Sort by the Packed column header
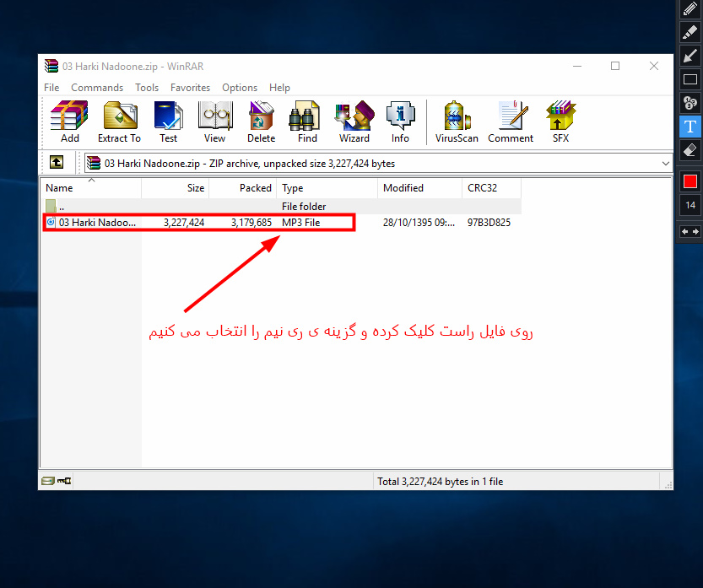The width and height of the screenshot is (703, 588). click(x=243, y=188)
